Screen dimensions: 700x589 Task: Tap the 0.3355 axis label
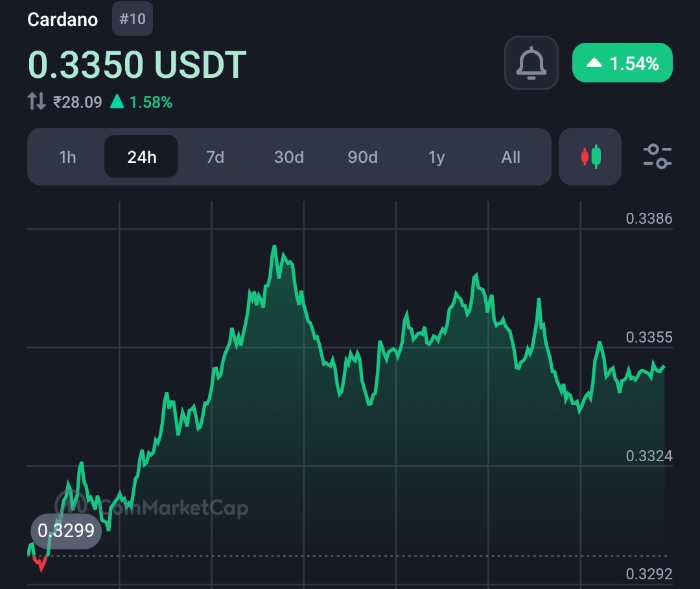pyautogui.click(x=649, y=337)
